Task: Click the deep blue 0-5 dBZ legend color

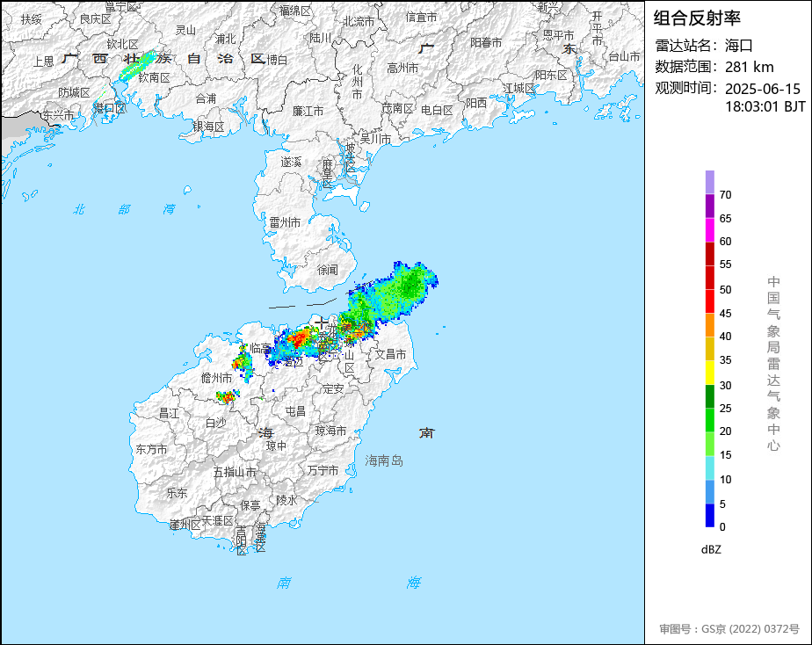Action: [x=709, y=515]
